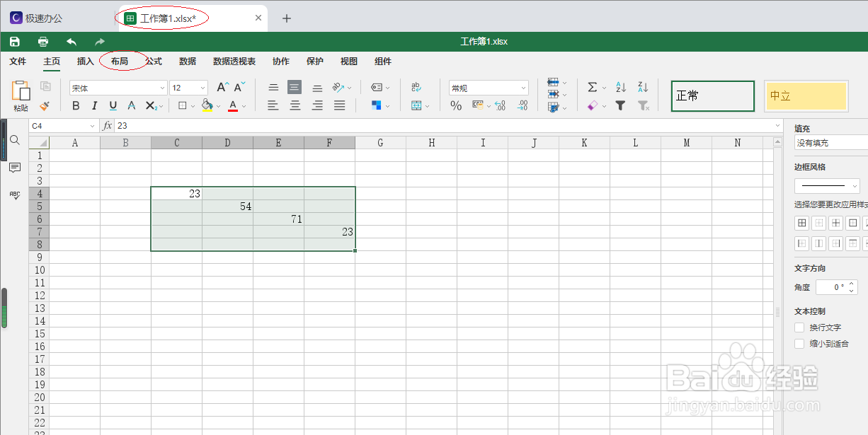Open the 保护 tab
Screen dimensions: 868x435
[x=315, y=62]
